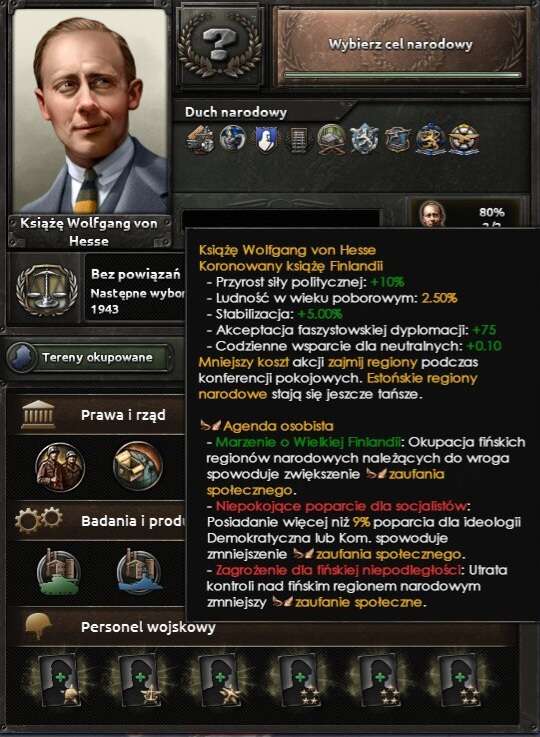Click the silver lion crest national spirit icon
The image size is (540, 737).
[364, 139]
